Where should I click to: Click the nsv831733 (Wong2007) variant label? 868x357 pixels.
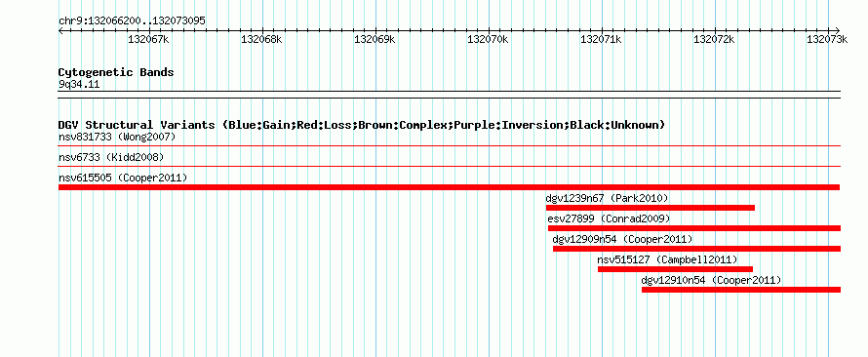click(x=117, y=137)
